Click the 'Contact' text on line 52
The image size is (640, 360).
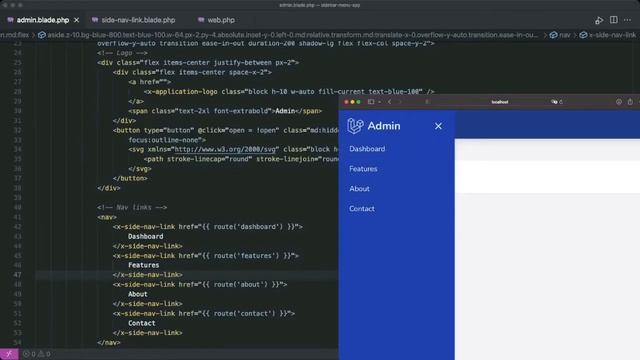[x=142, y=323]
